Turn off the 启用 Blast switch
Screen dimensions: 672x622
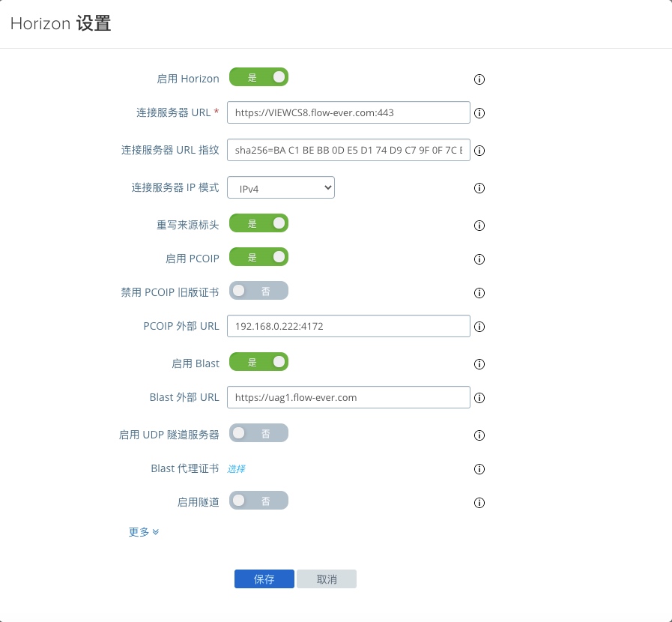click(x=258, y=362)
